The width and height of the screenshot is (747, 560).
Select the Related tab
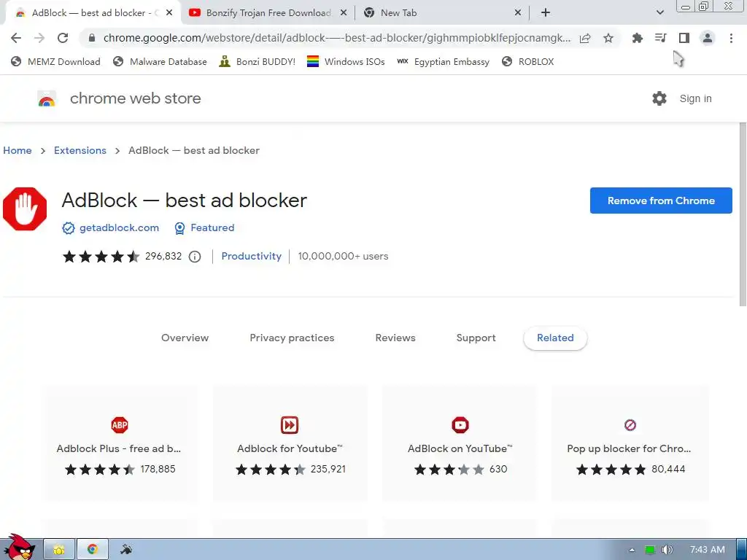[x=555, y=338]
